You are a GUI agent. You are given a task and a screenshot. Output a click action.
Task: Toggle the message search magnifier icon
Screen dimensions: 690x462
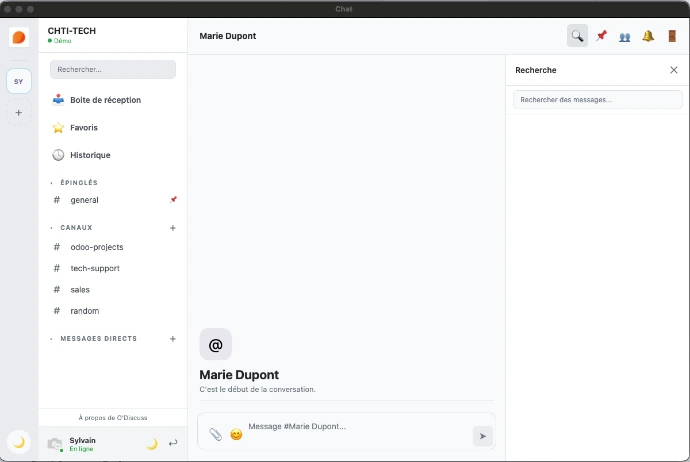(x=577, y=36)
